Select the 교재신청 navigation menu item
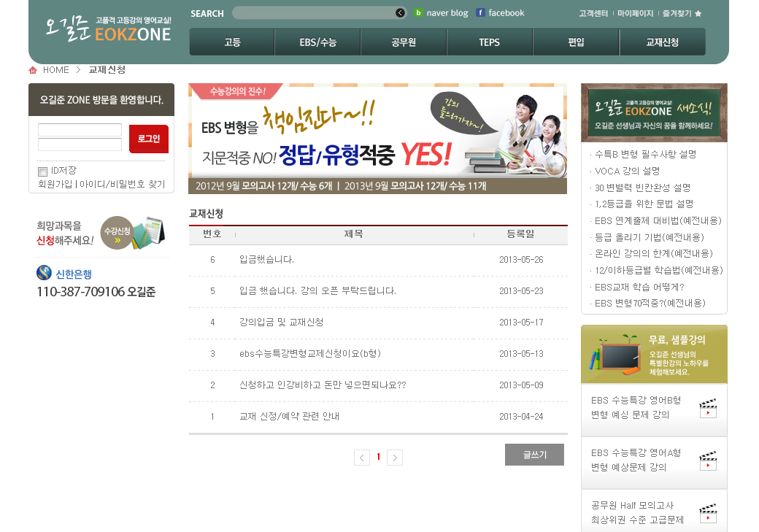 [x=662, y=42]
